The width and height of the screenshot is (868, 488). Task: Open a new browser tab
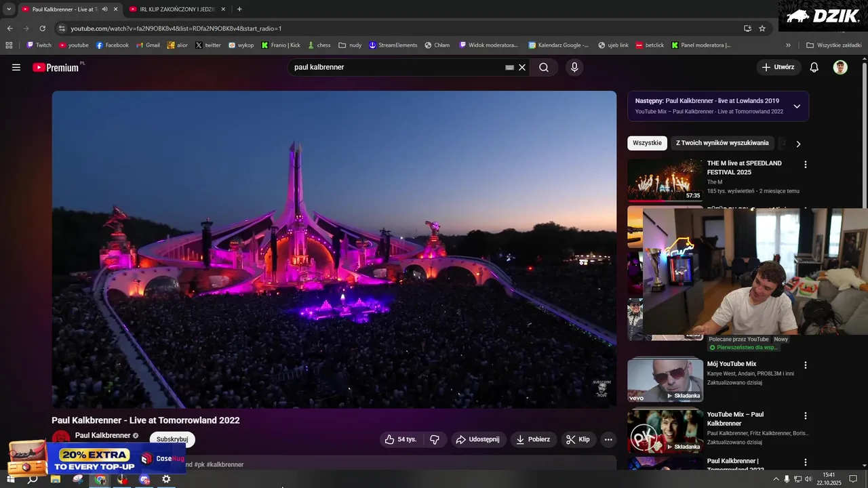click(239, 9)
